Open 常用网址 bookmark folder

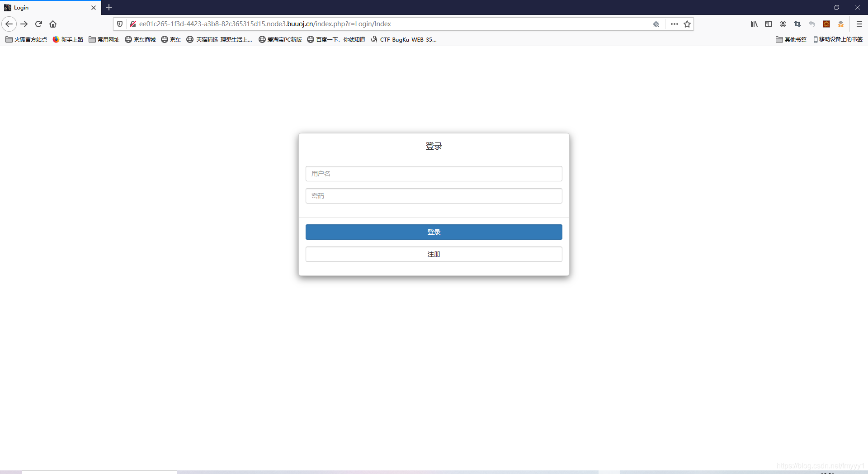pos(104,39)
